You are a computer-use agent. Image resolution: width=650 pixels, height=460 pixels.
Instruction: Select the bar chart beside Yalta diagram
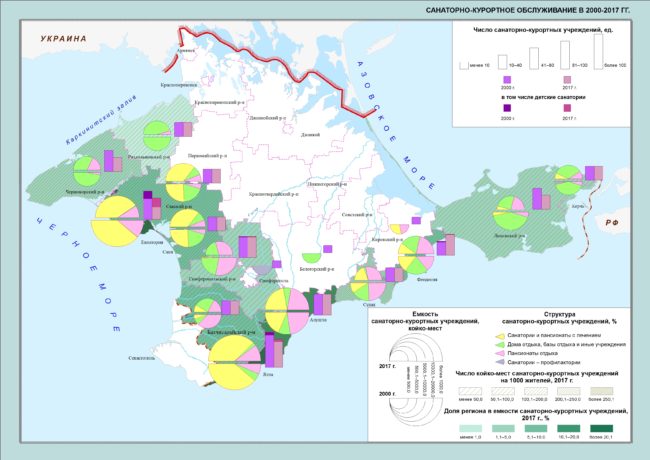[x=274, y=350]
